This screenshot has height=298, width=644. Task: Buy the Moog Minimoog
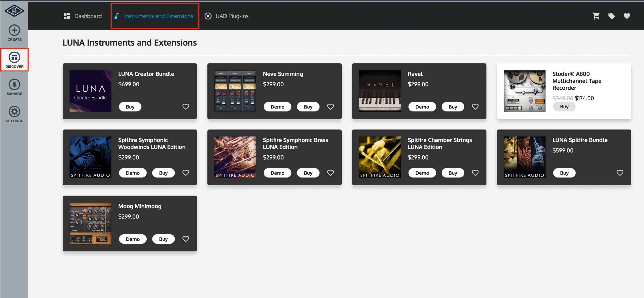pos(163,239)
